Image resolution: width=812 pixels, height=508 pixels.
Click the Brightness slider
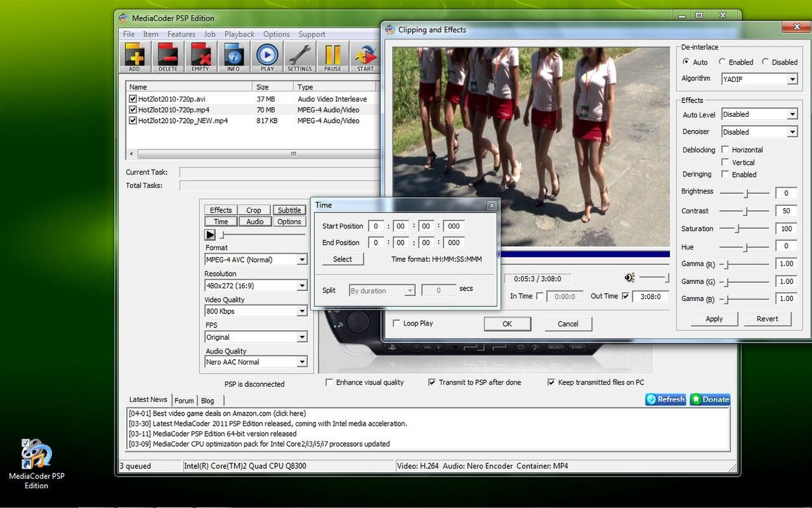(745, 193)
